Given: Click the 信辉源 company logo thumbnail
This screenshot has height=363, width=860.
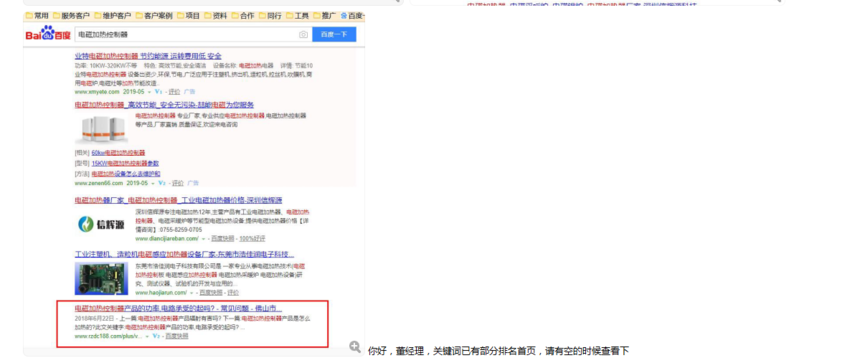Looking at the screenshot, I should pos(101,224).
